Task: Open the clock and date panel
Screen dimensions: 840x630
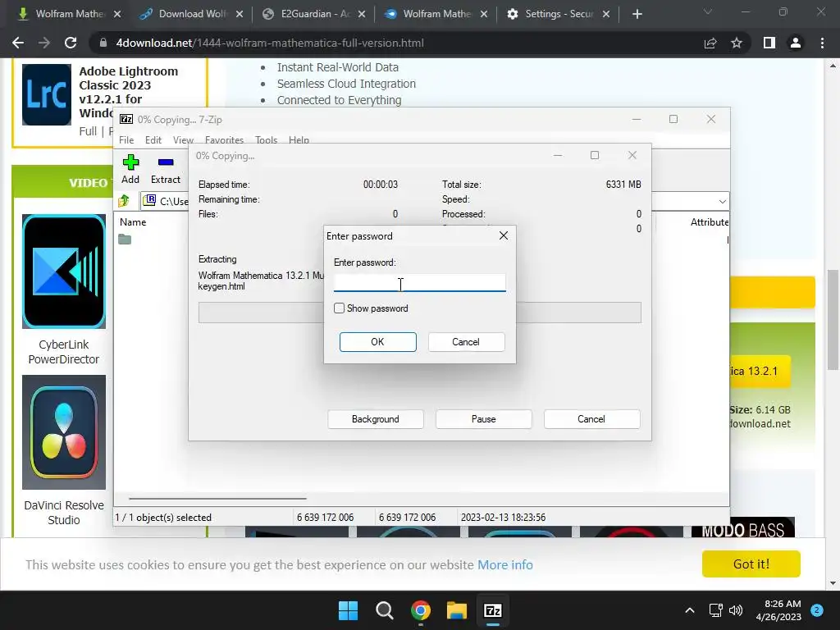Action: [778, 610]
